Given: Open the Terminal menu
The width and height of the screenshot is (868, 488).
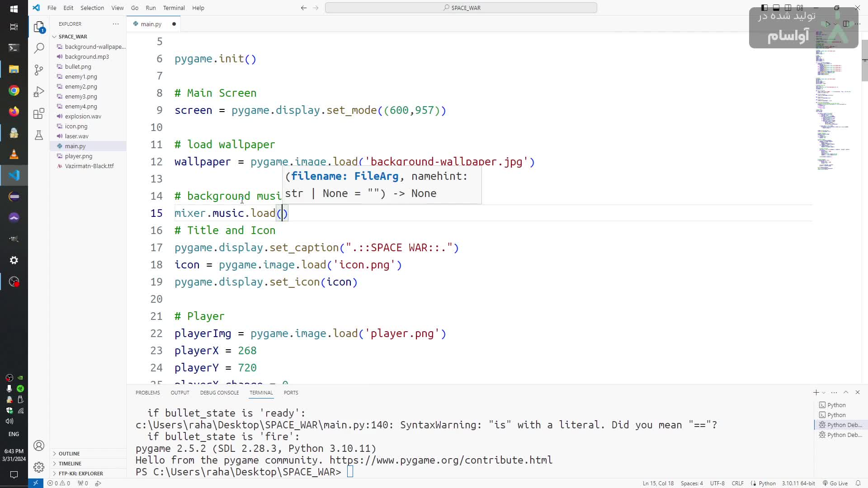Looking at the screenshot, I should (x=174, y=8).
